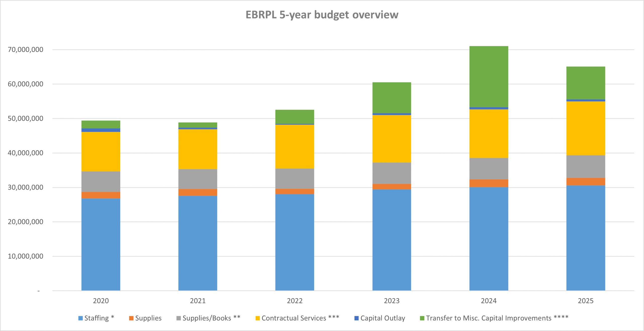Click the Staffing * legend label
Screen dimensions: 644x331
pos(99,318)
